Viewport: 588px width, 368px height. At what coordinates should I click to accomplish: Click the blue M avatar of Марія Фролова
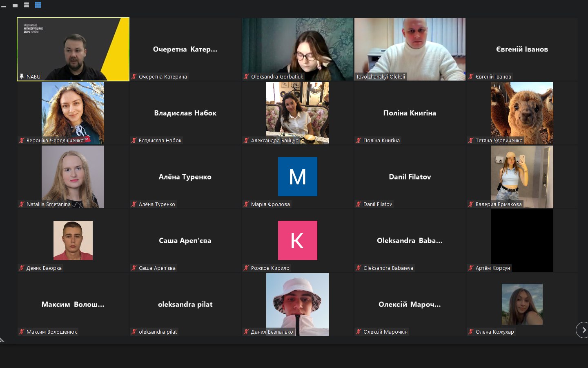tap(297, 177)
